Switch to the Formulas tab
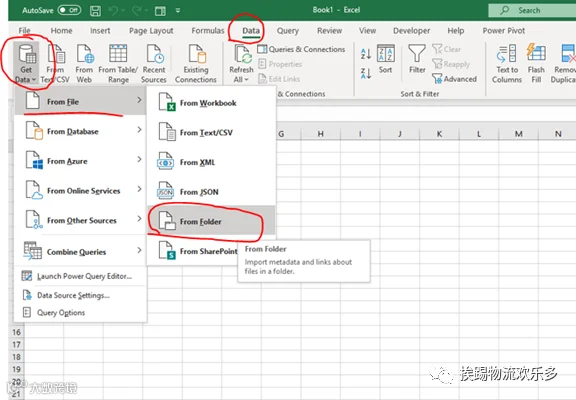 pos(208,31)
